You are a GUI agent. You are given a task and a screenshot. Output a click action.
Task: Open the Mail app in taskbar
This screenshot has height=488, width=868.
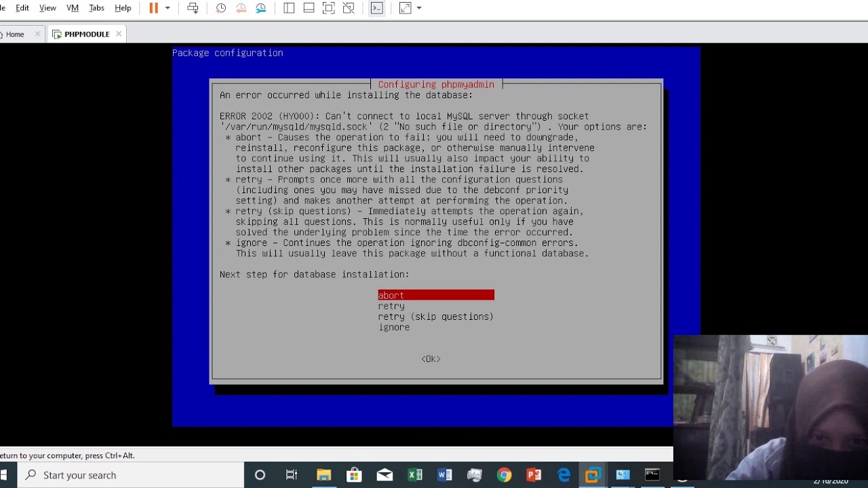click(x=384, y=475)
